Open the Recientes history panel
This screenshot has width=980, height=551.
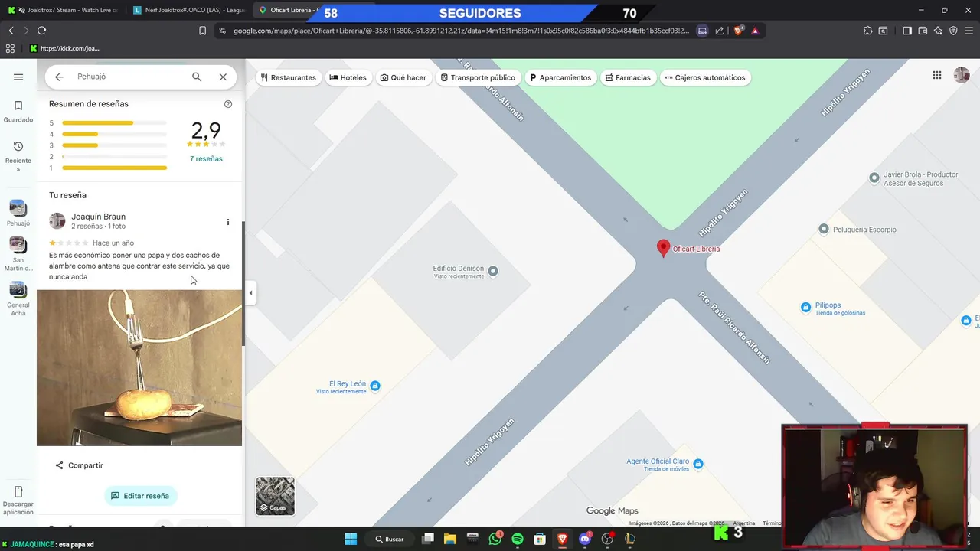(x=18, y=156)
